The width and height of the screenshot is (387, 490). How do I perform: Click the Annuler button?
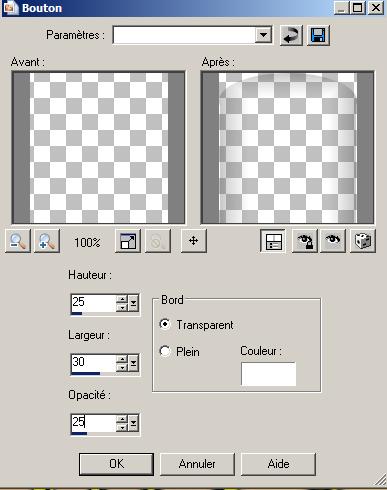pos(197,464)
